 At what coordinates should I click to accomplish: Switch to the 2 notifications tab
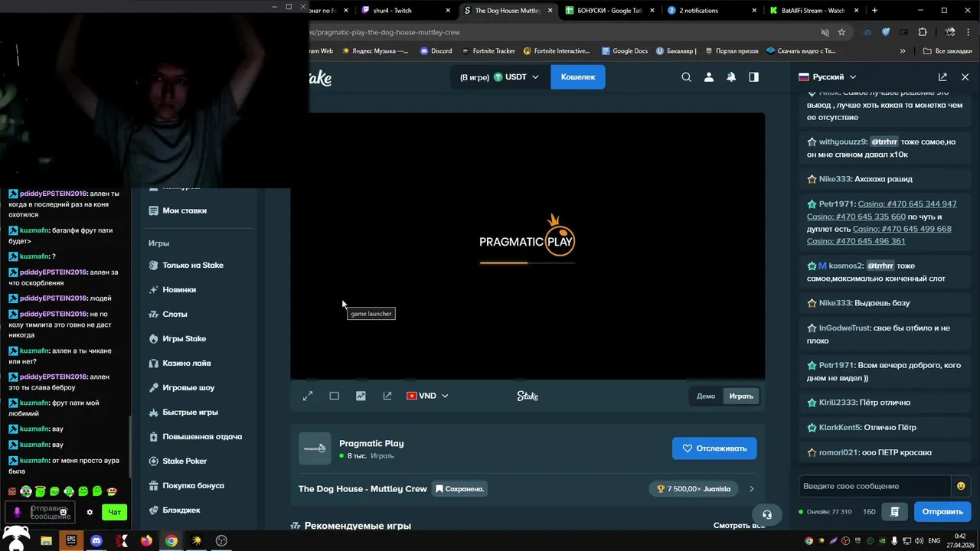(712, 11)
